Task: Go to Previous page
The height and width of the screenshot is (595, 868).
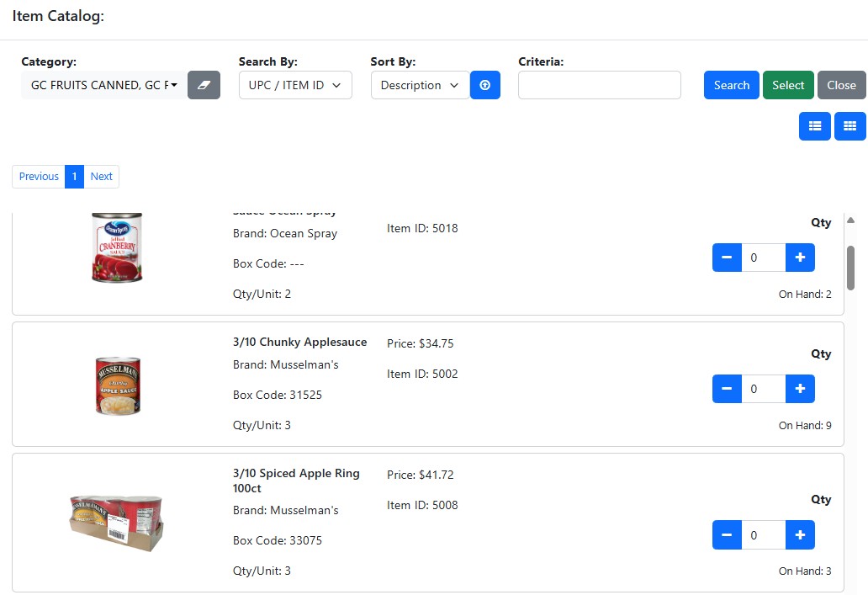Action: tap(39, 177)
